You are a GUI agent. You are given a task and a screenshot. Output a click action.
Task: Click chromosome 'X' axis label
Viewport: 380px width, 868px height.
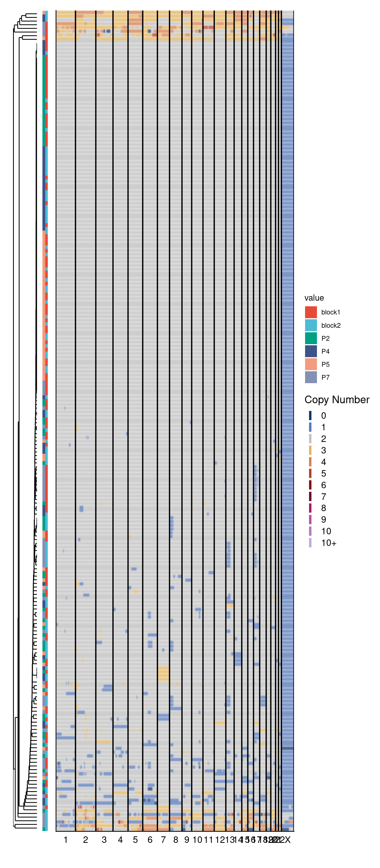tap(288, 839)
